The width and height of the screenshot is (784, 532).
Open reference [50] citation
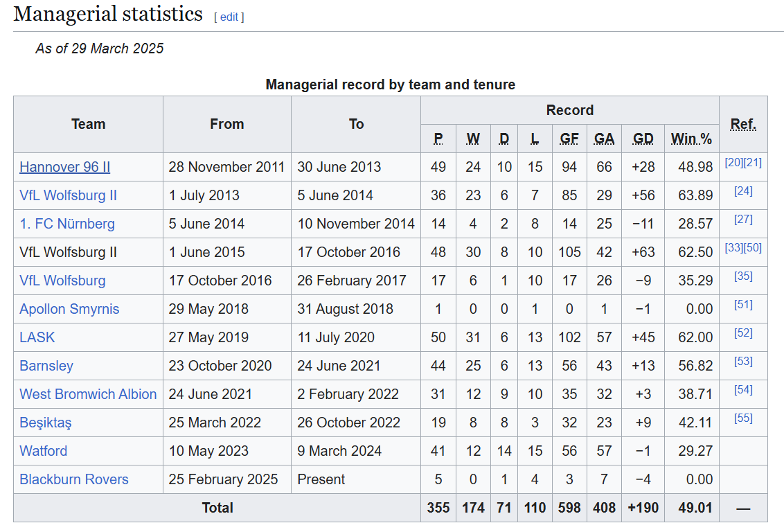(x=753, y=247)
